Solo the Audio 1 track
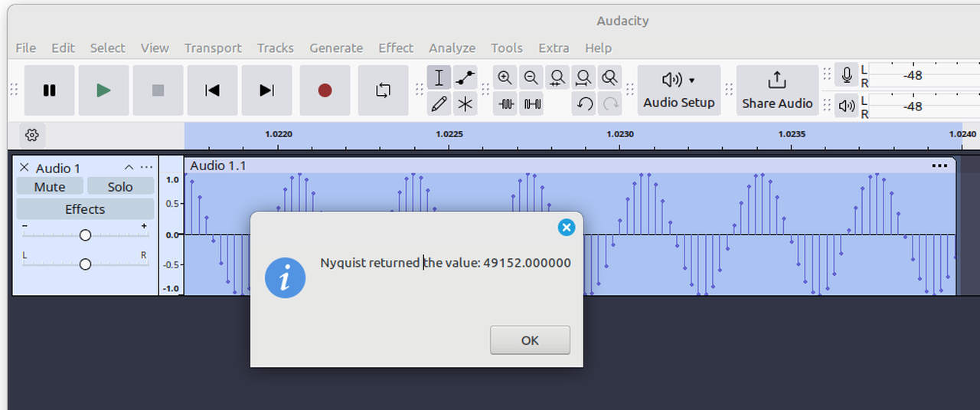980x410 pixels. point(120,187)
